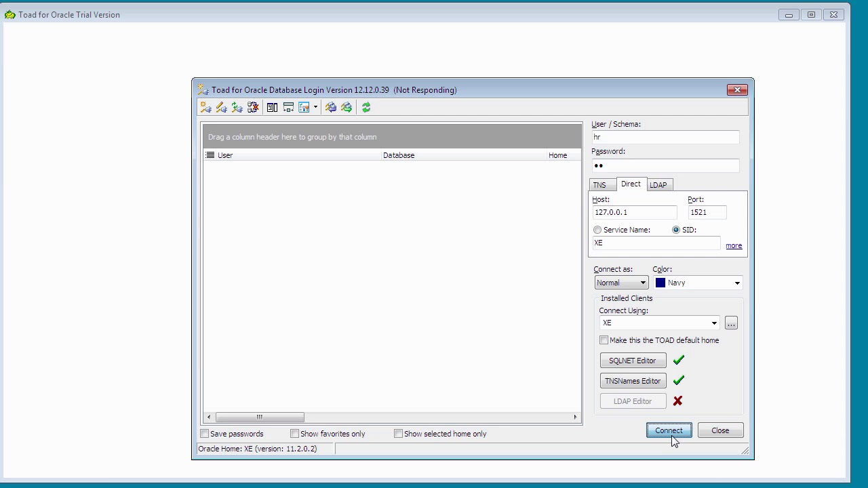Check Make this the TOAD default home

[x=604, y=340]
